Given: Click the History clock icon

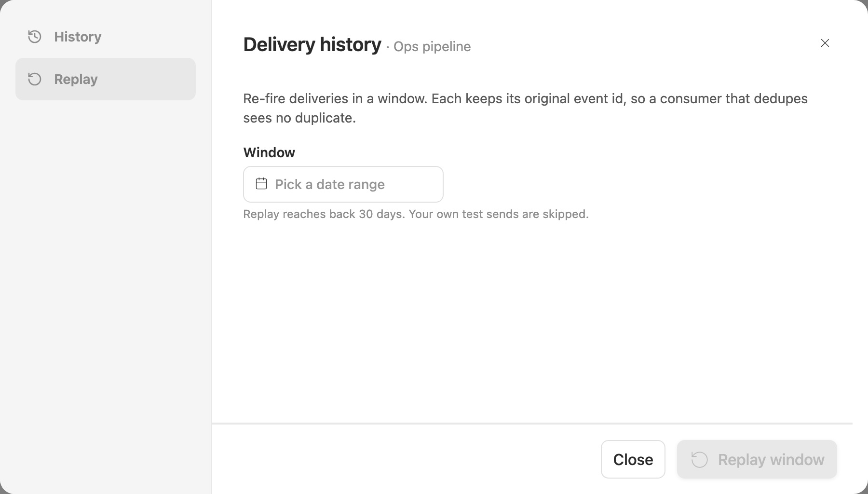Looking at the screenshot, I should 35,37.
